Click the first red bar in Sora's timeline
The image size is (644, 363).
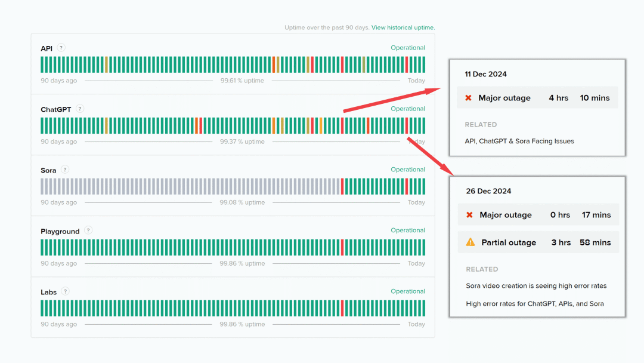click(x=342, y=187)
